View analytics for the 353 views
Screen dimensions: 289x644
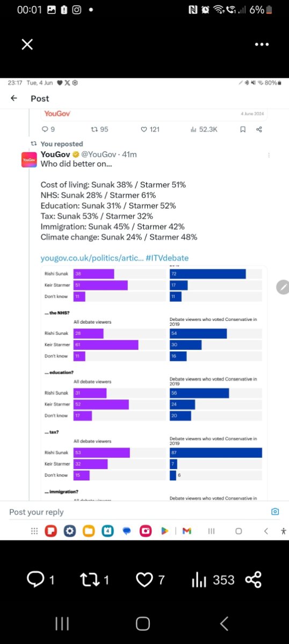[x=213, y=580]
